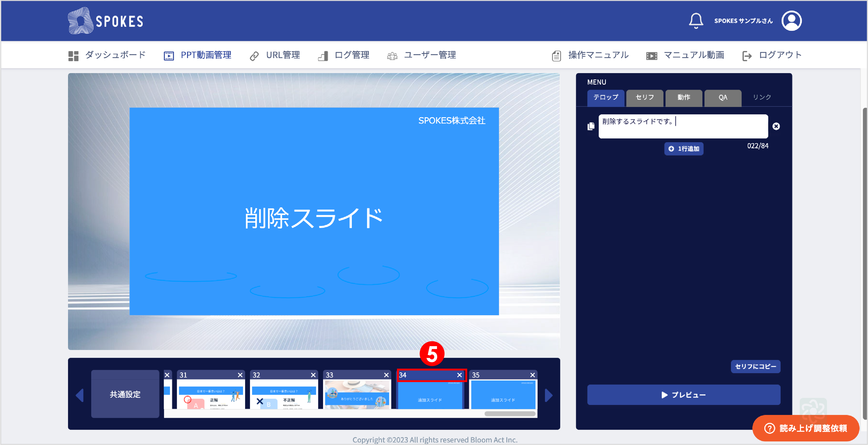Image resolution: width=868 pixels, height=445 pixels.
Task: Delete slide 31 with its x
Action: point(240,375)
